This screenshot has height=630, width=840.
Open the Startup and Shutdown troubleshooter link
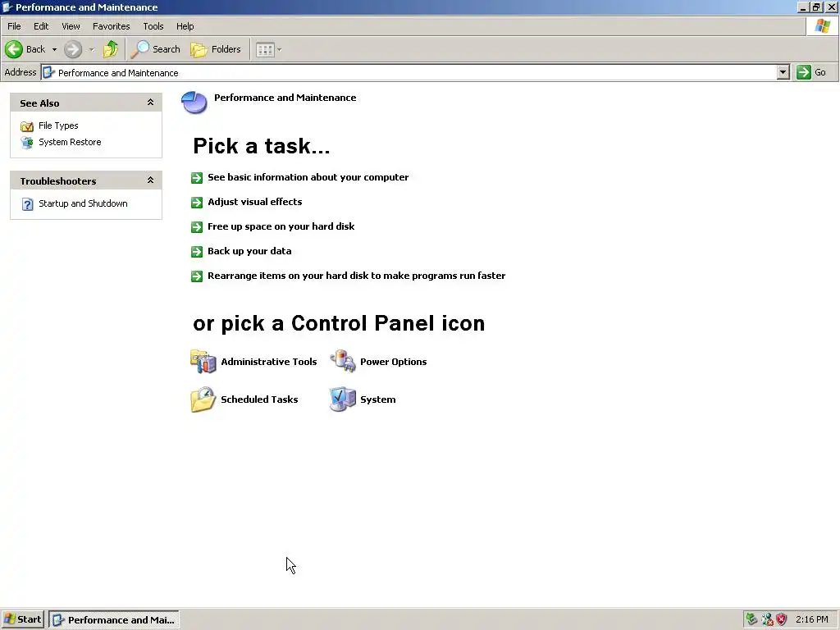83,203
